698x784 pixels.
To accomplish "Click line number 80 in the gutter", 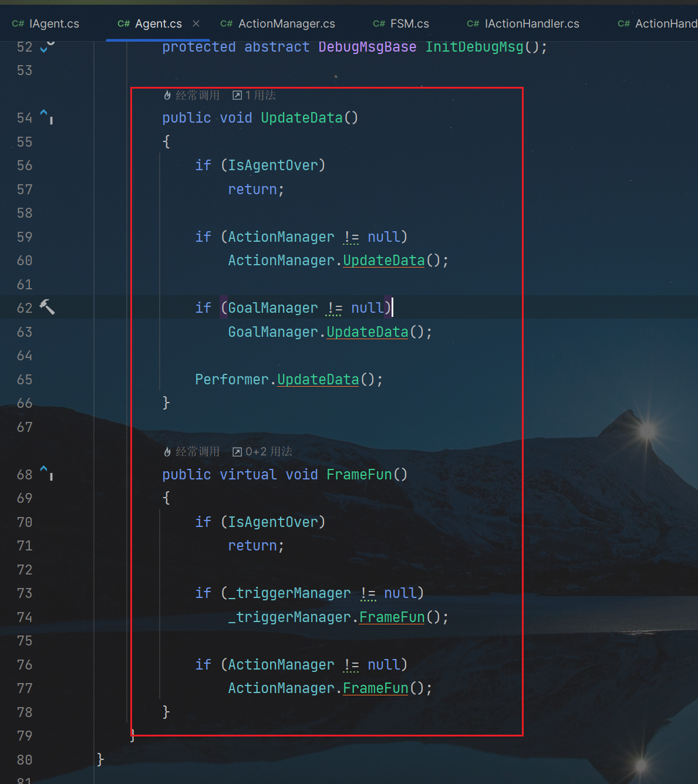I will pos(25,760).
